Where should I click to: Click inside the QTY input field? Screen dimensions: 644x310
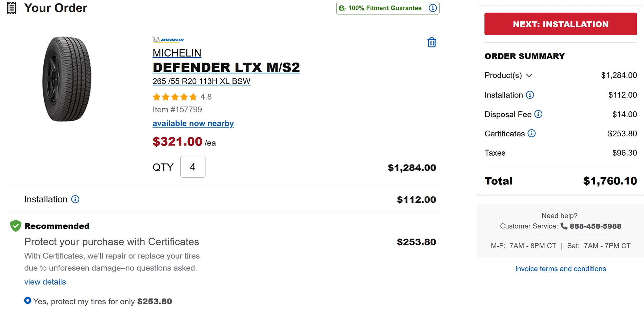pyautogui.click(x=192, y=167)
